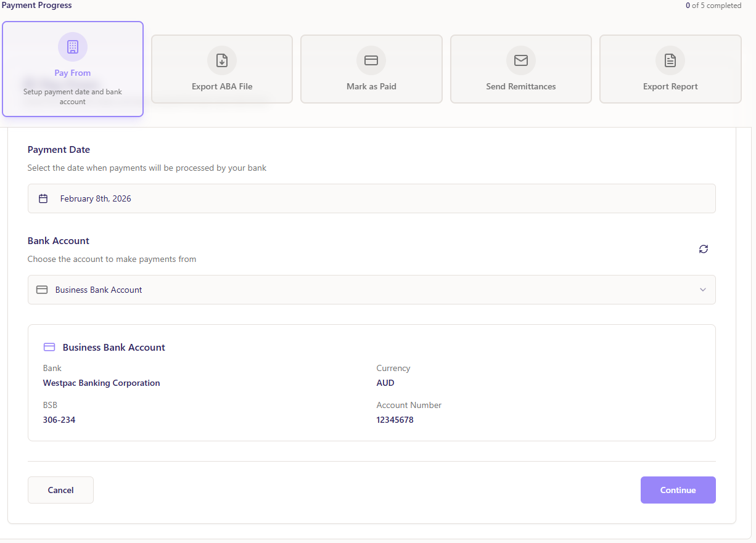Click the card icon in bank account dropdown
The image size is (756, 543).
pyautogui.click(x=42, y=290)
